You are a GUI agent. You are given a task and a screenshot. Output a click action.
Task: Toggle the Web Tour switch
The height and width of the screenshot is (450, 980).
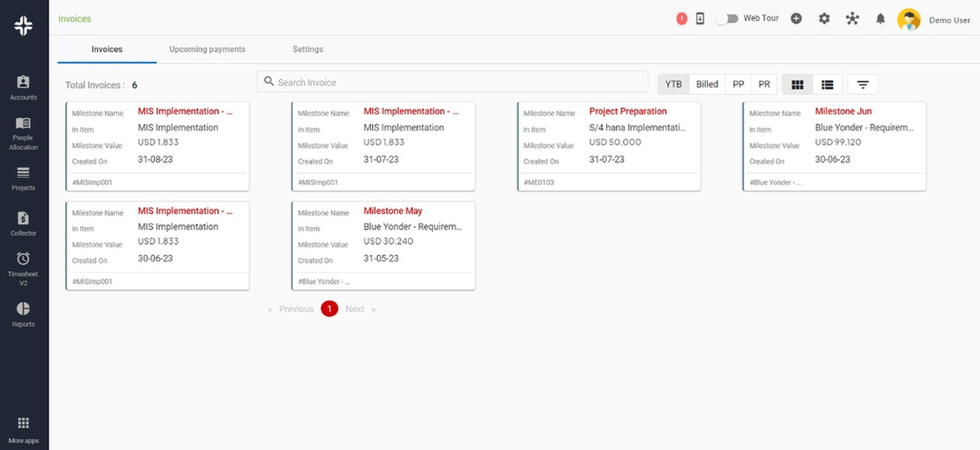pyautogui.click(x=726, y=19)
